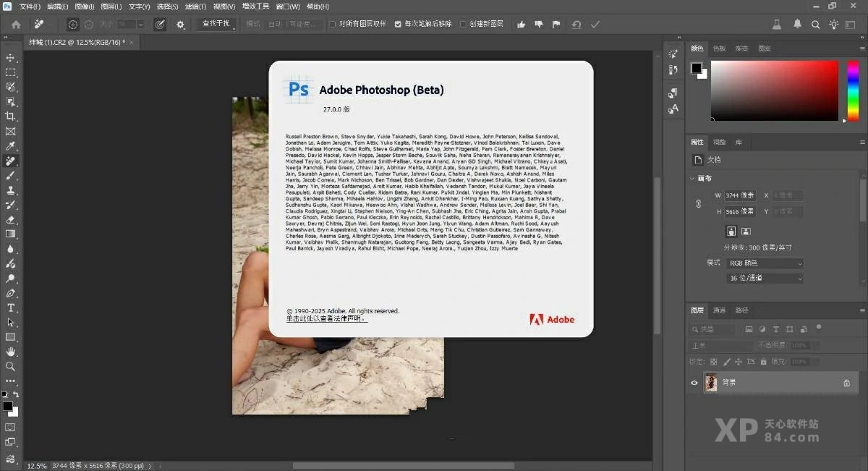Select the Eraser tool
Image resolution: width=868 pixels, height=471 pixels.
tap(10, 219)
